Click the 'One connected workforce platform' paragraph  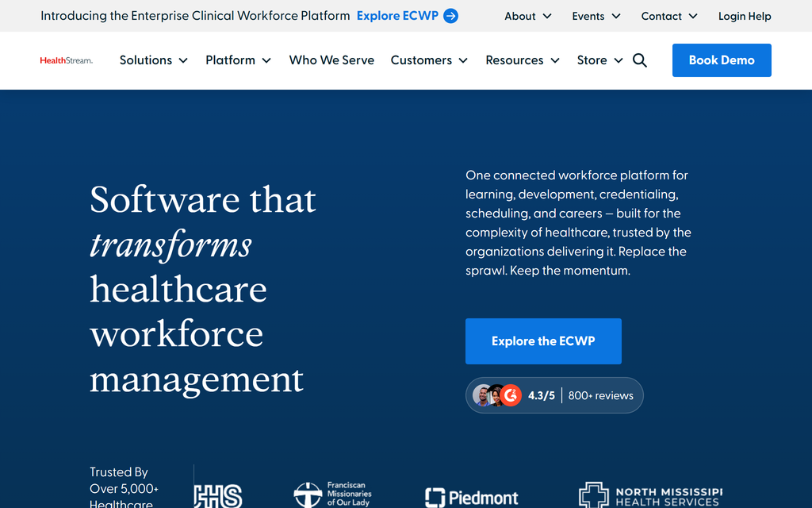tap(578, 223)
